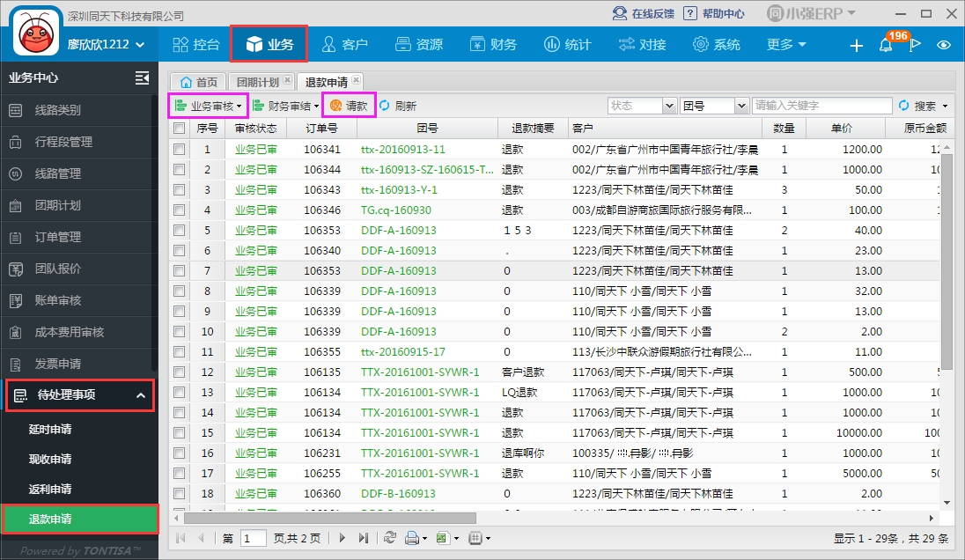965x560 pixels.
Task: Click the grid column settings icon
Action: coord(475,539)
